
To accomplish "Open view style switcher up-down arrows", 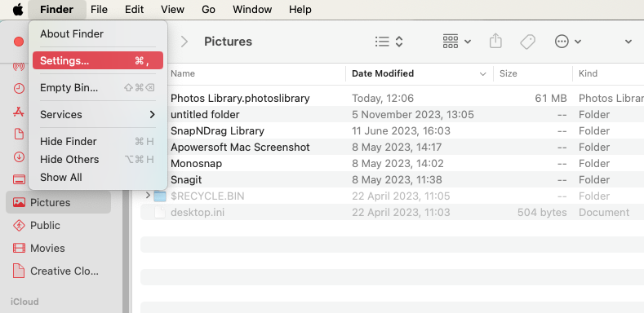I will tap(399, 42).
